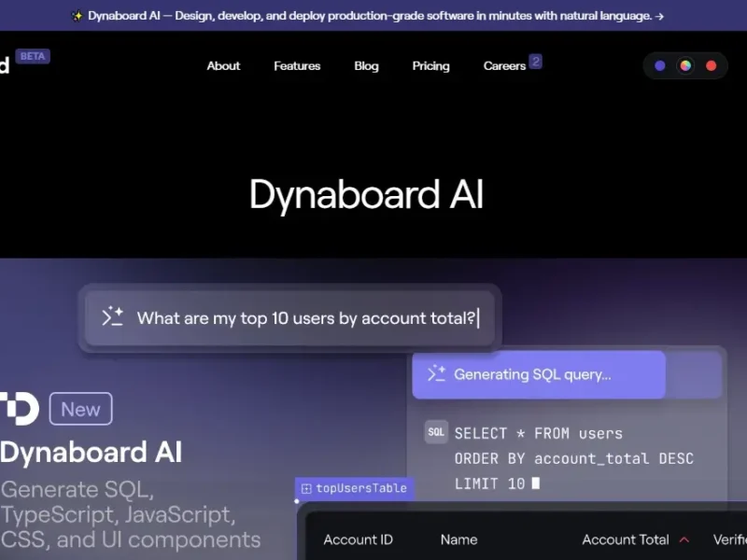Viewport: 747px width, 560px height.
Task: Go to the Features page
Action: (x=297, y=66)
